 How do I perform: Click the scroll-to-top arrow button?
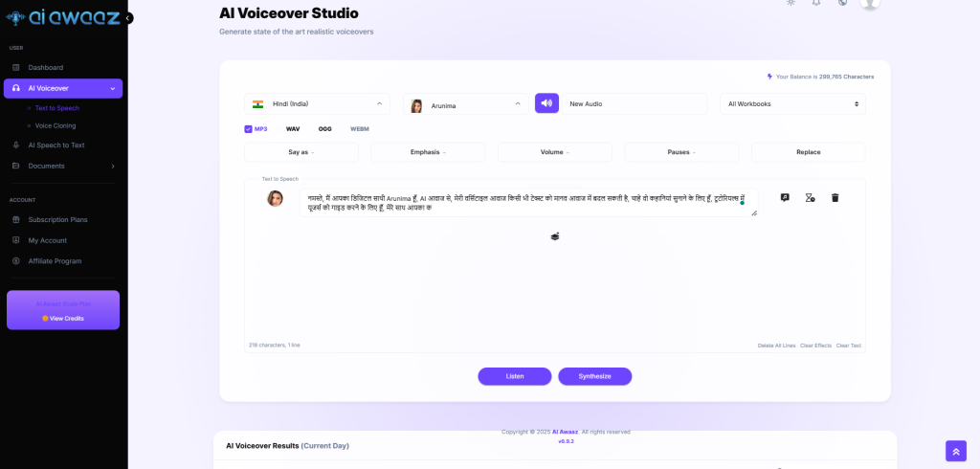[x=955, y=451]
